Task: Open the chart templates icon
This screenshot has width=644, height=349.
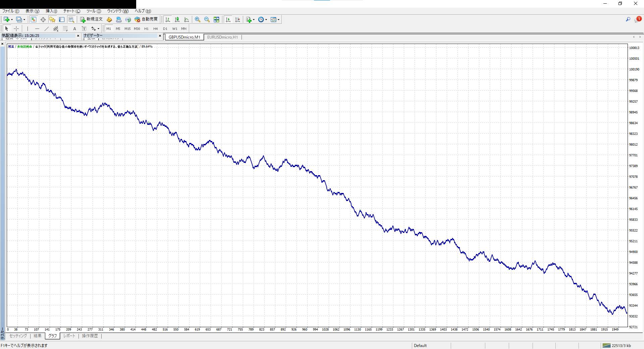Action: coord(273,19)
